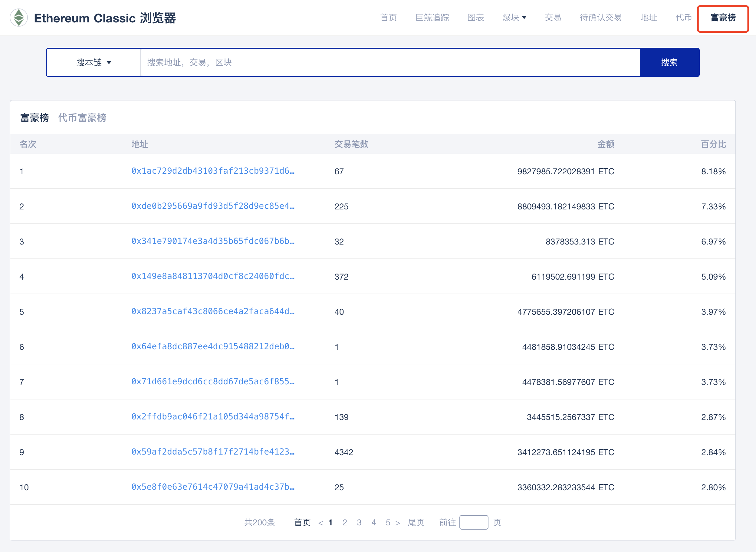
Task: Click the next page arrow
Action: pos(398,523)
